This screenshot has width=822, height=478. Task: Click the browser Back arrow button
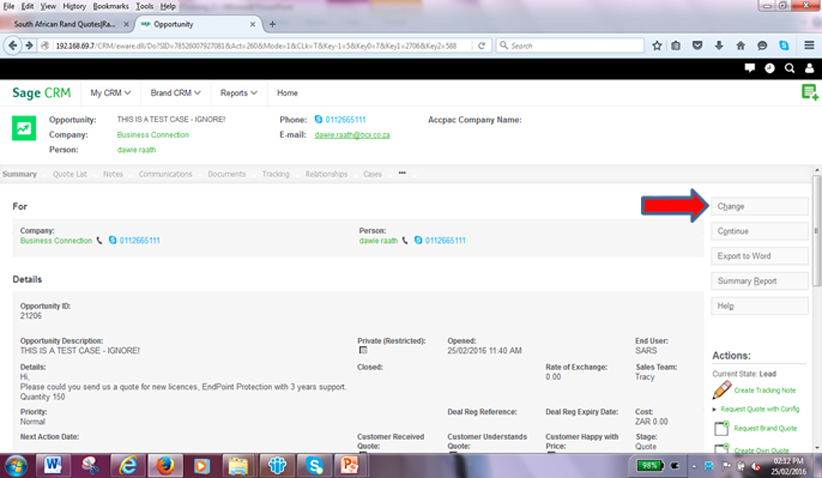[x=13, y=46]
